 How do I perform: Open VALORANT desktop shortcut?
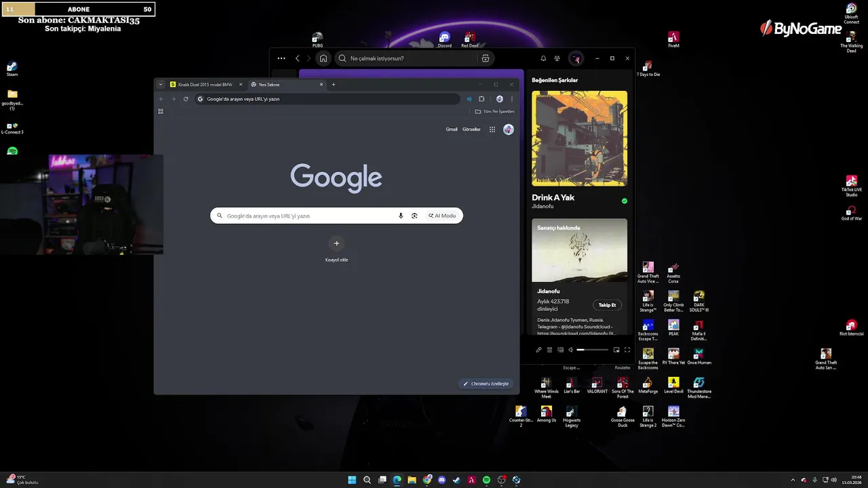coord(597,386)
